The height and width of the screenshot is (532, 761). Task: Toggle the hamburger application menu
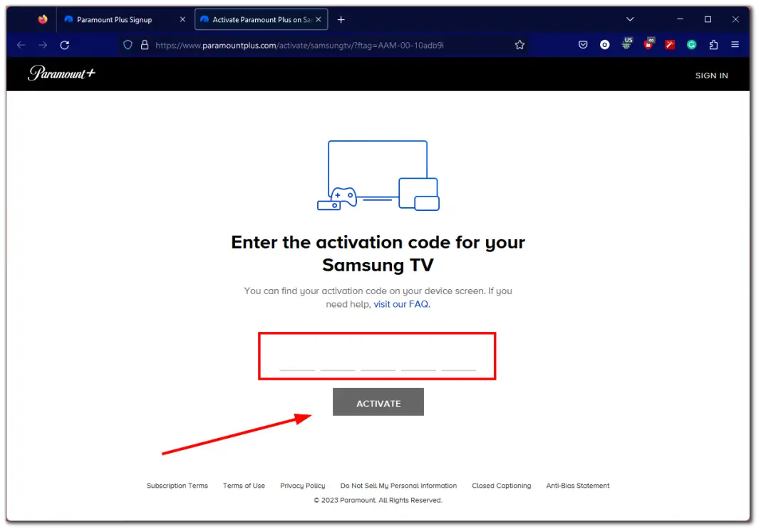(735, 44)
